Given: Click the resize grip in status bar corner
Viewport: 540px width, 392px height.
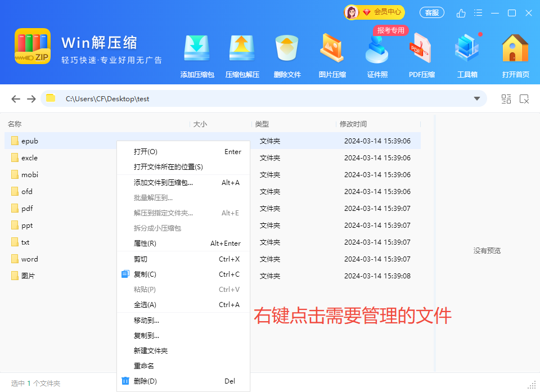Looking at the screenshot, I should (532, 385).
